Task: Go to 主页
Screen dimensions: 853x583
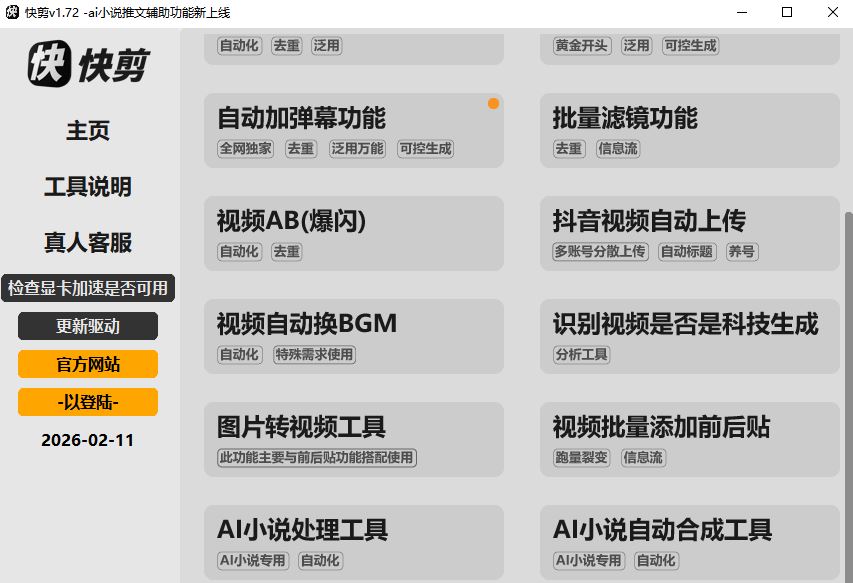Action: pyautogui.click(x=88, y=131)
